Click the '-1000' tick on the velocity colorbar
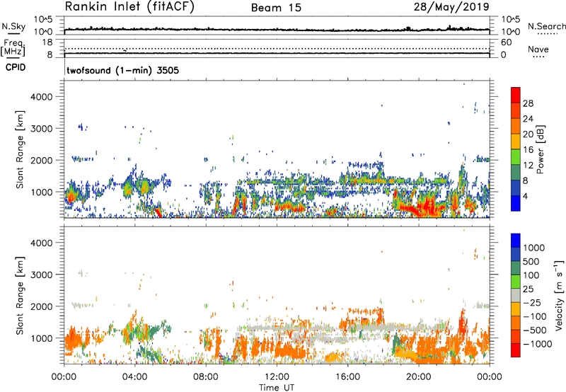The width and height of the screenshot is (566, 392). pos(537,344)
